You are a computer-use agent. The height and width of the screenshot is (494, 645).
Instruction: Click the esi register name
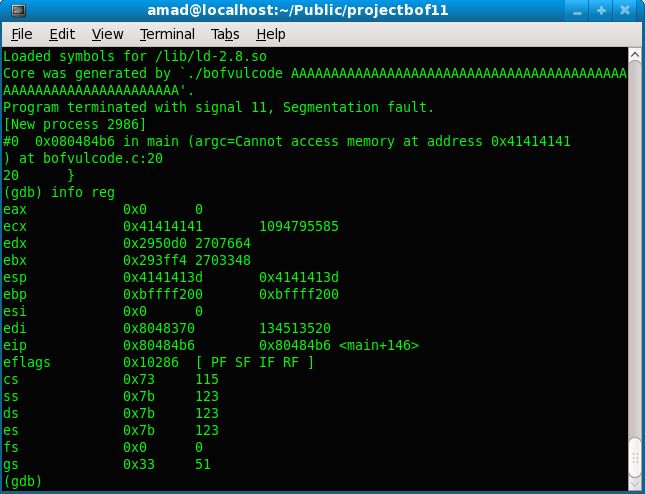tap(15, 311)
